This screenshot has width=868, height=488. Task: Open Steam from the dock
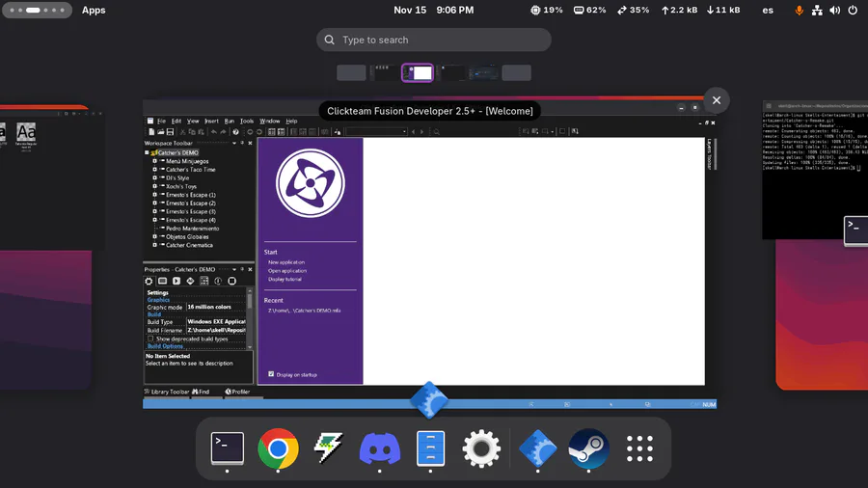tap(588, 447)
